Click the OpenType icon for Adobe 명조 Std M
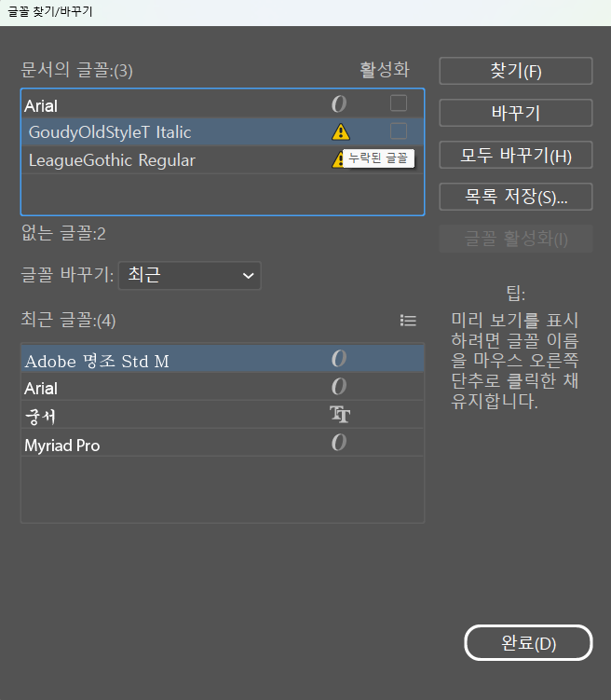 [x=339, y=359]
